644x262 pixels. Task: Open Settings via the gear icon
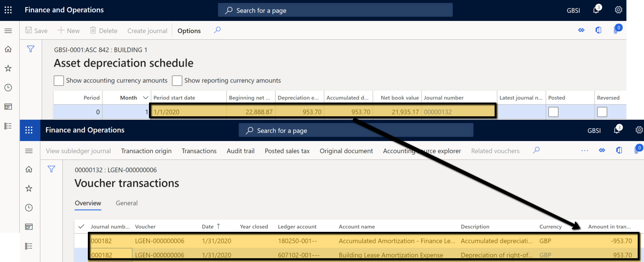(x=618, y=10)
